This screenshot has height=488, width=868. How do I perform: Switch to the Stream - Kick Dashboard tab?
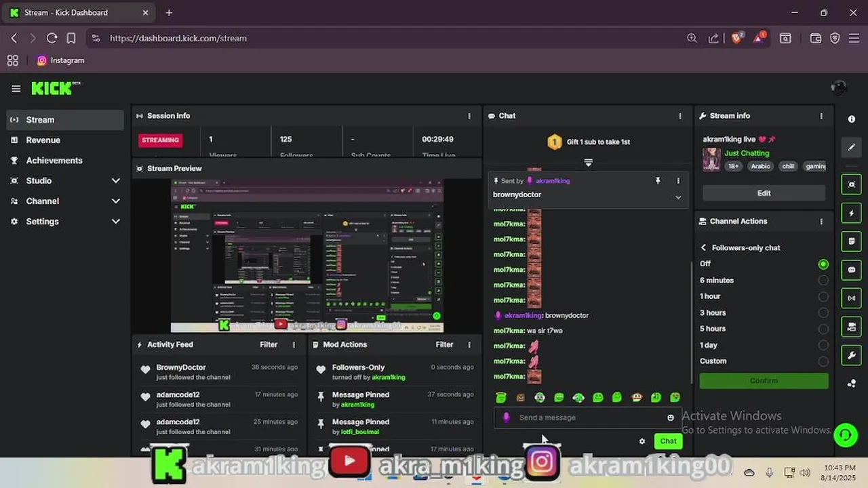pos(79,12)
